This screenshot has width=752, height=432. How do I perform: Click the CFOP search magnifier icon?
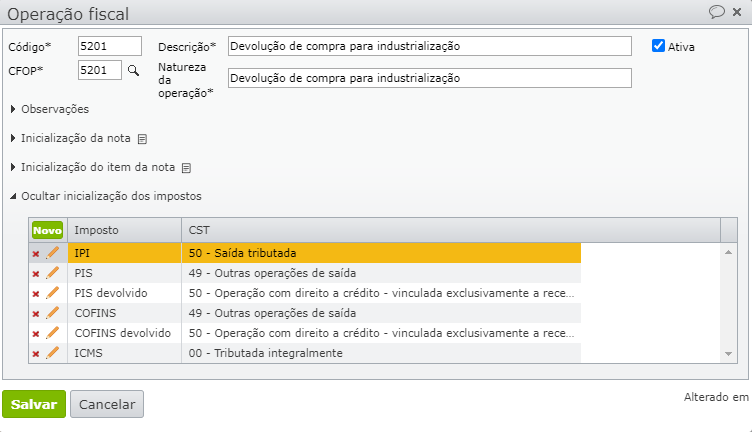(132, 70)
